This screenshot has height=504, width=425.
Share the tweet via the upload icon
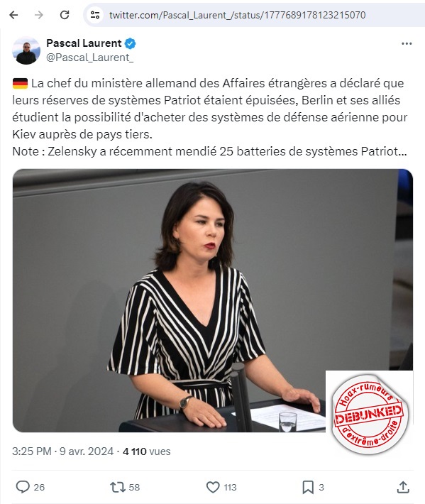pos(403,487)
